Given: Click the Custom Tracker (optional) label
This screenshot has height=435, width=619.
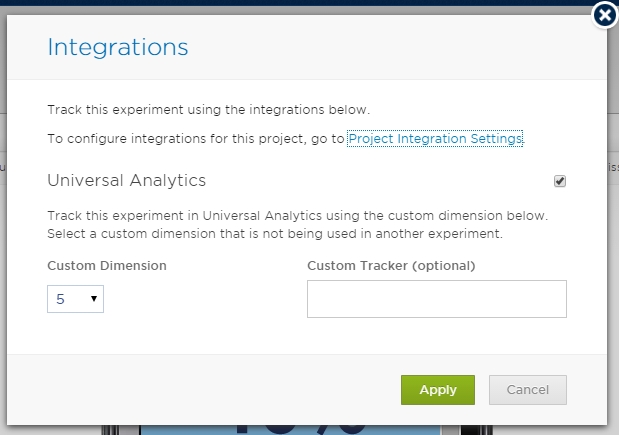Looking at the screenshot, I should 391,266.
